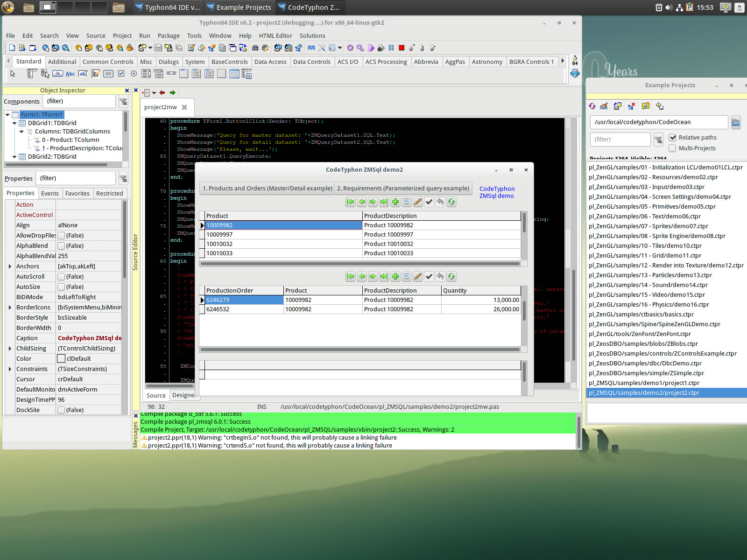Enable the Multi-Projects checkbox

click(673, 148)
